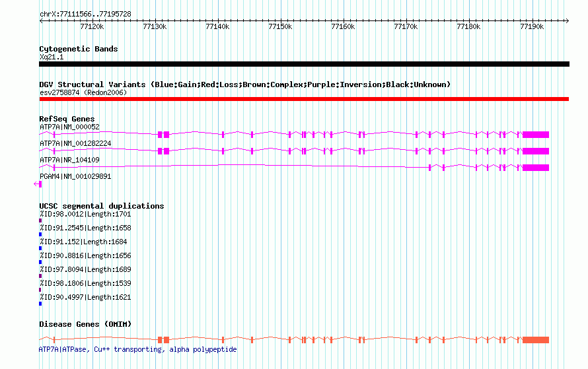588x369 pixels.
Task: Open the ATP7A|NM_001282224 transcript label
Action: click(75, 143)
